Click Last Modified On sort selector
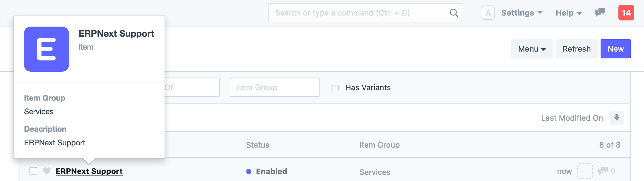644x181 pixels. 572,118
